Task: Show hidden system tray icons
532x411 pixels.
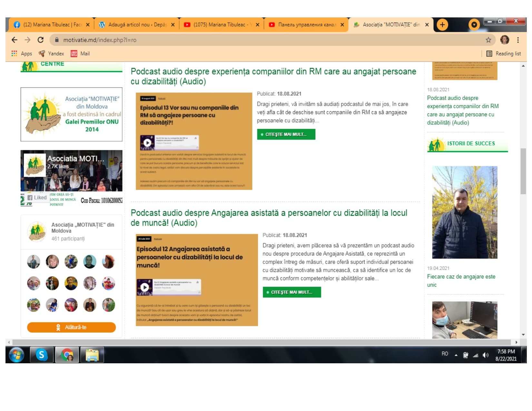Action: (x=456, y=355)
